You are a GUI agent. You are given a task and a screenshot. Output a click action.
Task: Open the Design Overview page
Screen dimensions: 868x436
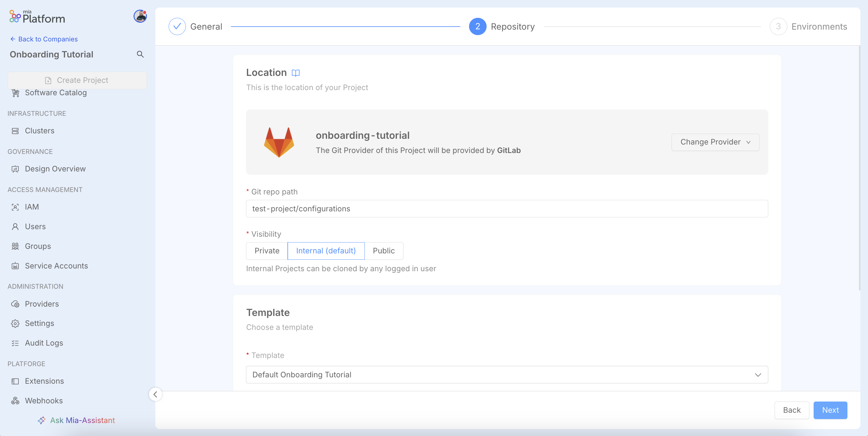[55, 169]
